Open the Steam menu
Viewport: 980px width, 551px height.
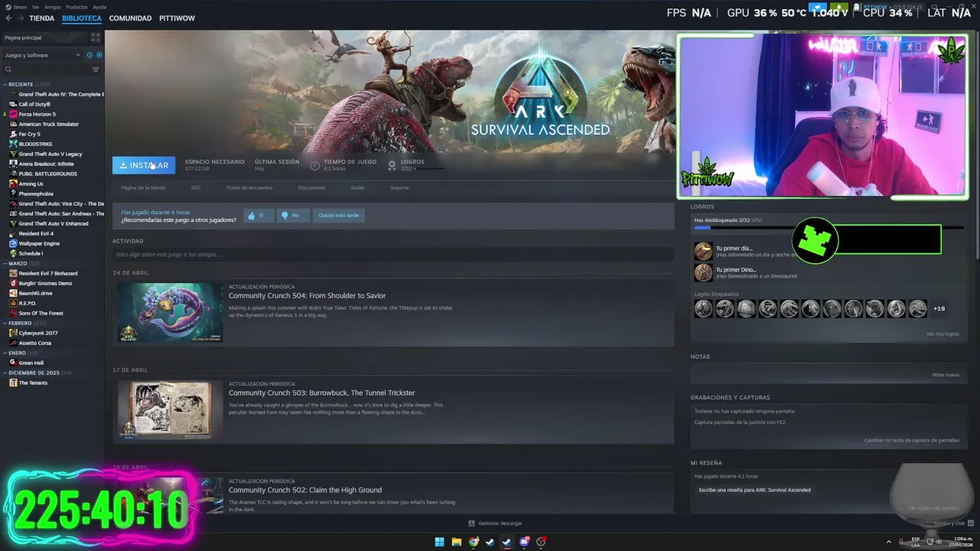[20, 7]
